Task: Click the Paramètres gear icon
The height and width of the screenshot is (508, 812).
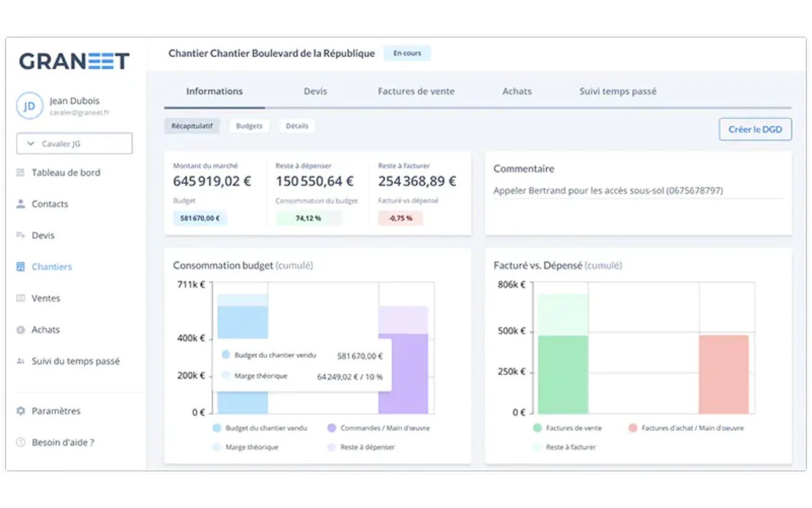Action: click(20, 411)
